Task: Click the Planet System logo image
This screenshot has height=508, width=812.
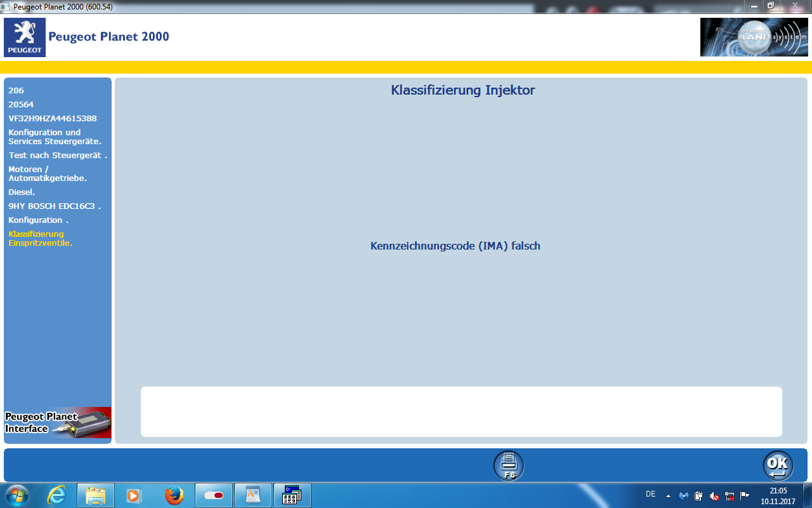Action: pyautogui.click(x=754, y=37)
